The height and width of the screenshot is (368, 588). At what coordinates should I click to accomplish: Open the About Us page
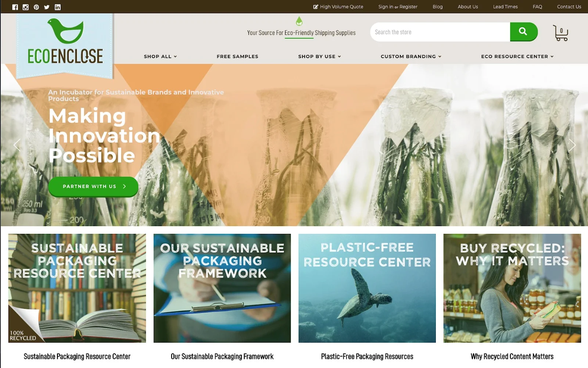click(x=468, y=7)
